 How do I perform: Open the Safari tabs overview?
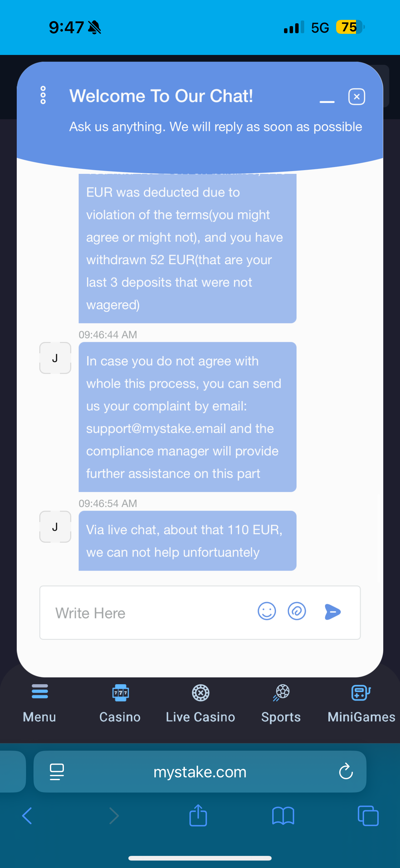pyautogui.click(x=368, y=816)
